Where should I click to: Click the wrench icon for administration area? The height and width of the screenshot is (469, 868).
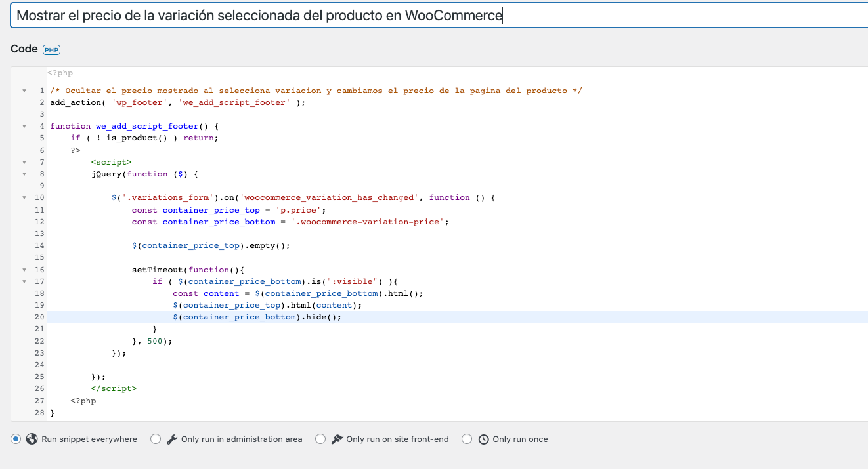171,439
